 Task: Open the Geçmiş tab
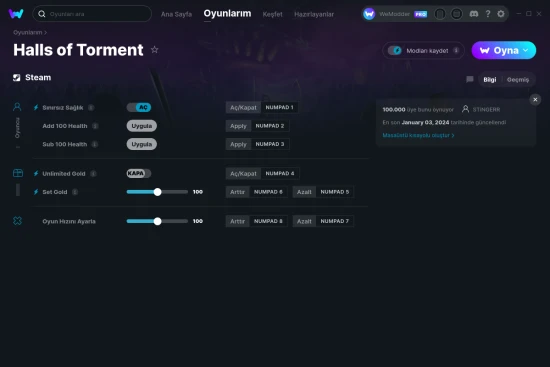(518, 80)
